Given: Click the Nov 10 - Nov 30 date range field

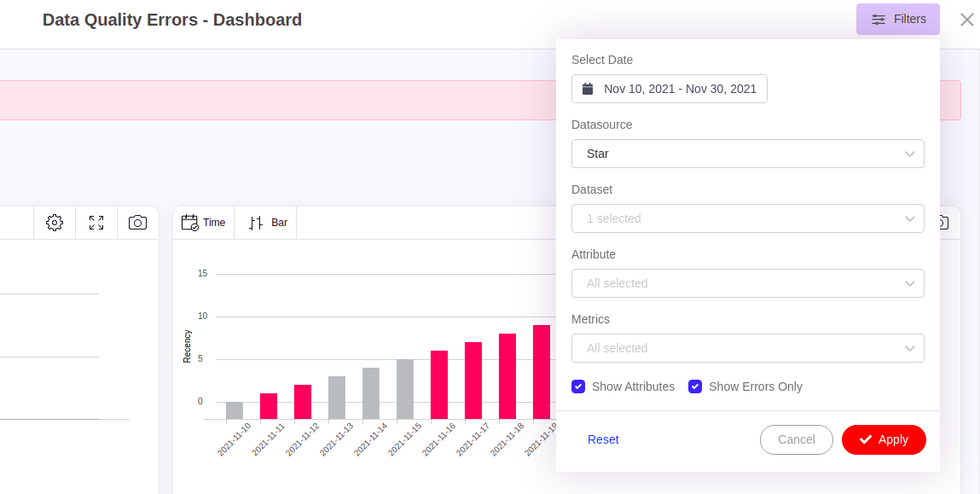Looking at the screenshot, I should pyautogui.click(x=680, y=89).
